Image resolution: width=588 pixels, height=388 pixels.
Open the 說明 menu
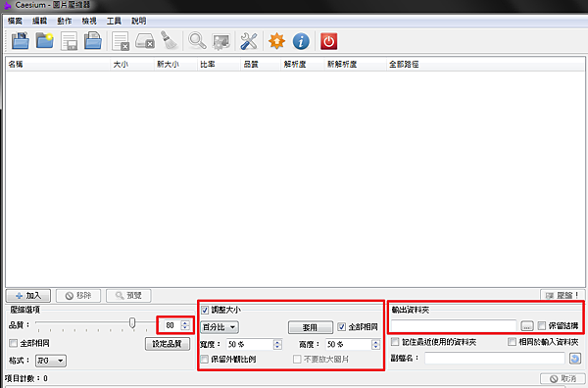(139, 21)
